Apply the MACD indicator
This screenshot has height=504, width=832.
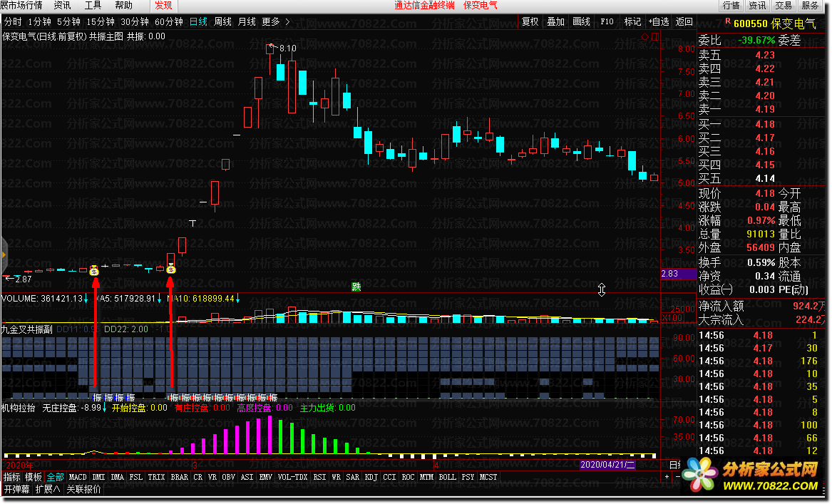tap(78, 477)
